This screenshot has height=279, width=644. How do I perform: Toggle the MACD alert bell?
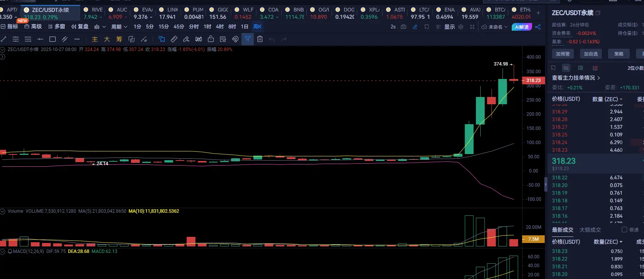[x=10, y=251]
